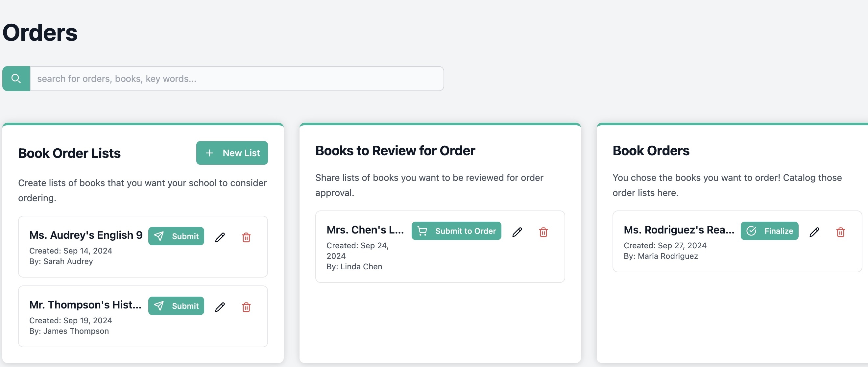Open Ms. Audrey's English 9 title

(x=85, y=235)
